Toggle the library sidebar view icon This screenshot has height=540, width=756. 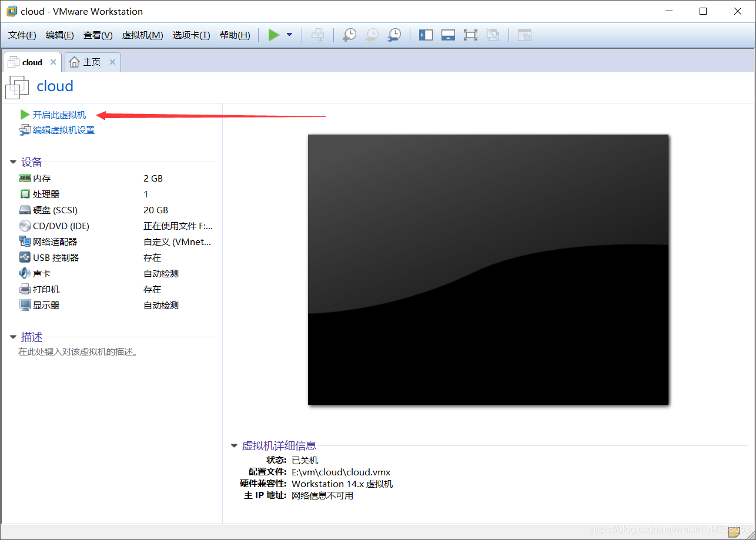pyautogui.click(x=426, y=35)
